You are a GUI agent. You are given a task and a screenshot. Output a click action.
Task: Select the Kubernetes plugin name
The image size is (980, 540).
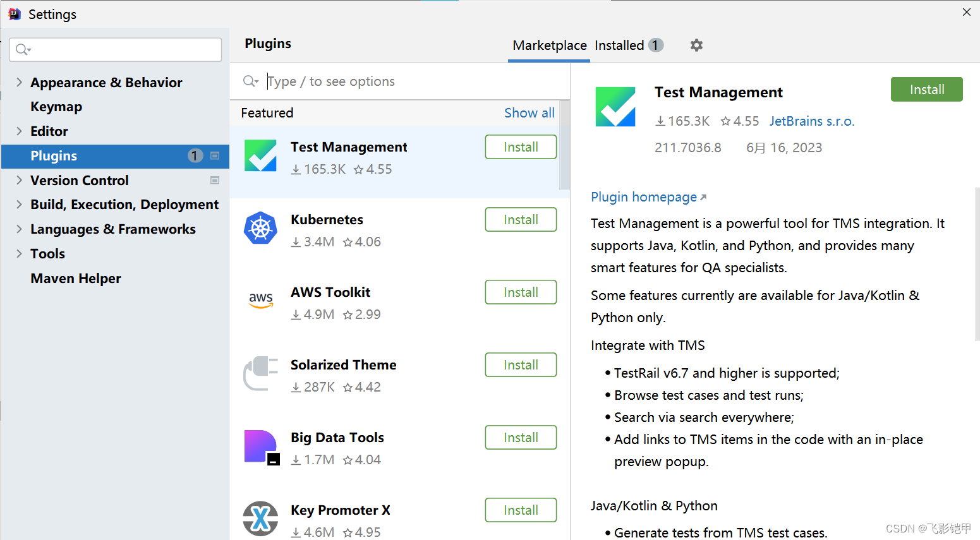point(327,220)
